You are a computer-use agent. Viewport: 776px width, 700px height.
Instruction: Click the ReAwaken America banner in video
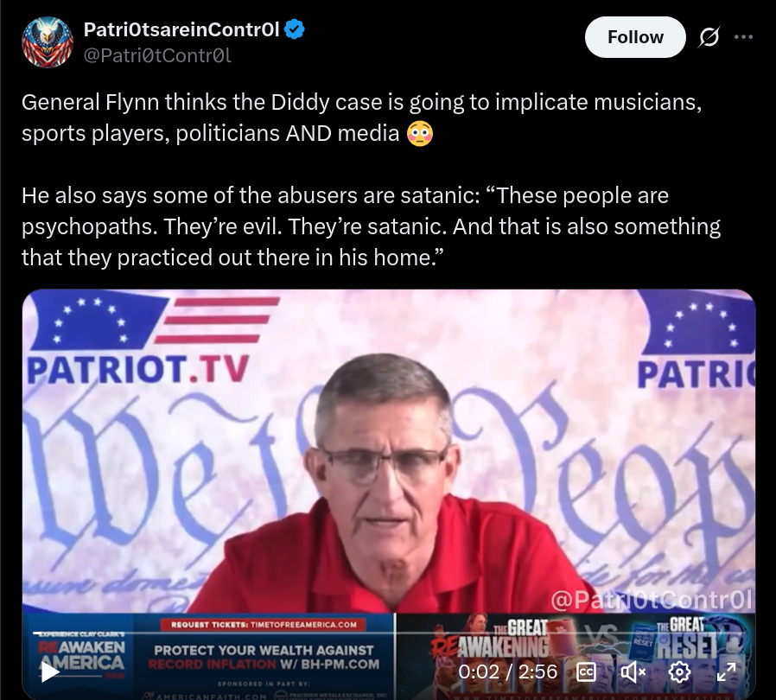click(x=81, y=654)
